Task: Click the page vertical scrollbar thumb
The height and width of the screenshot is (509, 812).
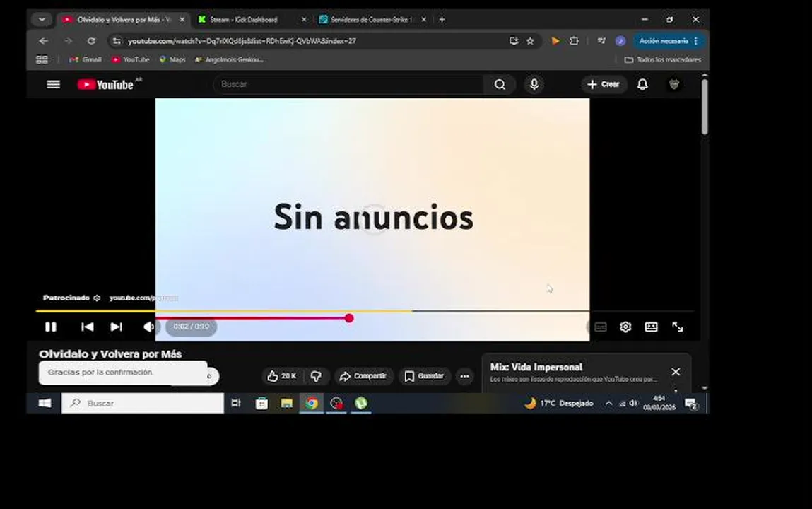Action: click(705, 106)
